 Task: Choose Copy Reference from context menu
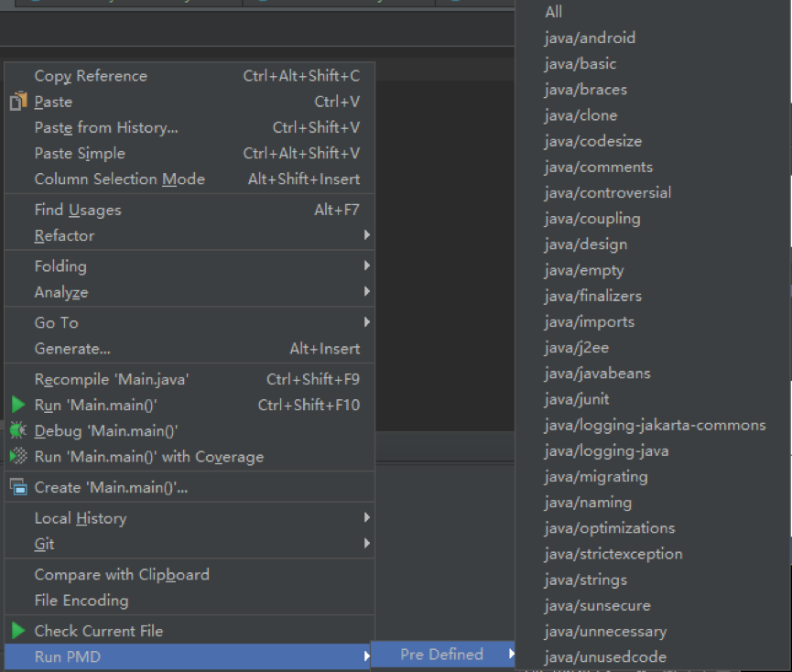(x=190, y=76)
